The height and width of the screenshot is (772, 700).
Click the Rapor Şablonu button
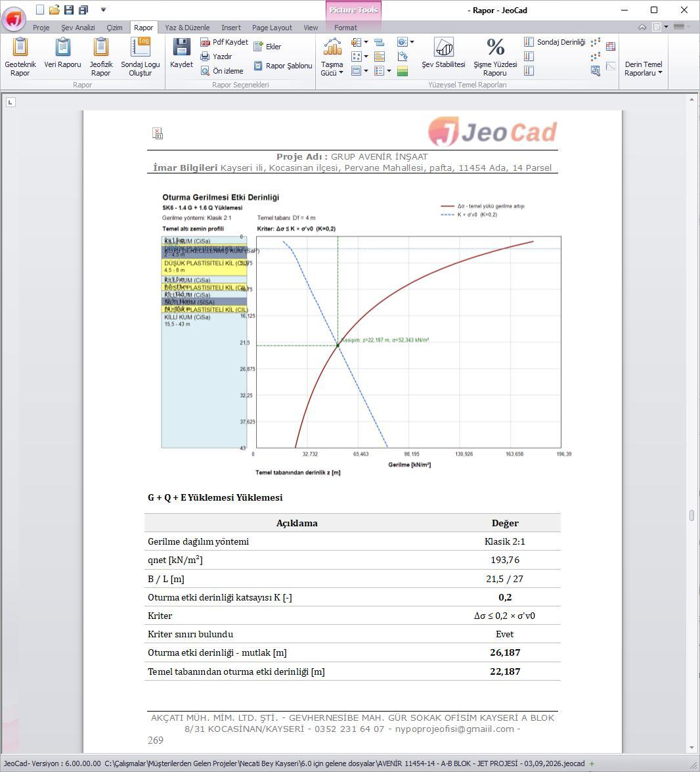[x=283, y=66]
